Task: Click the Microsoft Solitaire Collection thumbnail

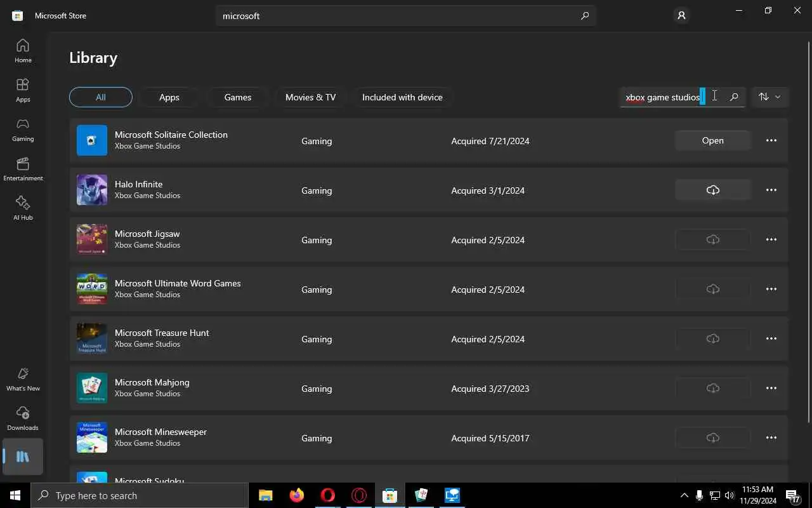Action: [92, 140]
